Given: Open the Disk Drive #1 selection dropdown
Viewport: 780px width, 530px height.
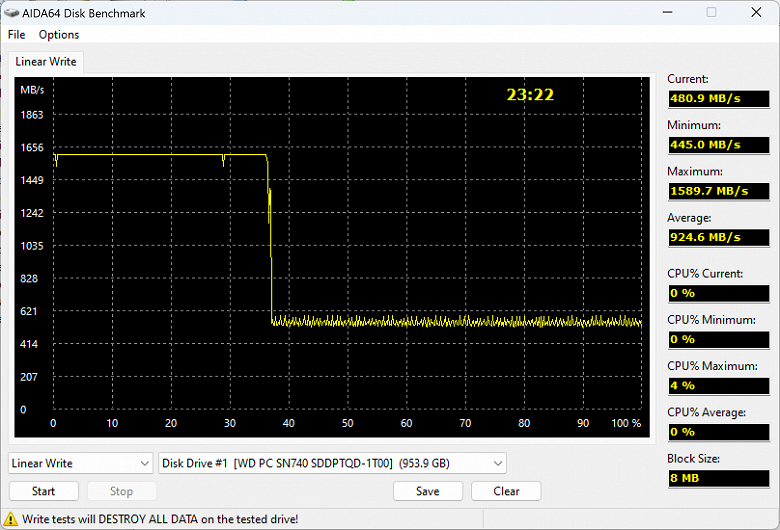Looking at the screenshot, I should coord(332,463).
